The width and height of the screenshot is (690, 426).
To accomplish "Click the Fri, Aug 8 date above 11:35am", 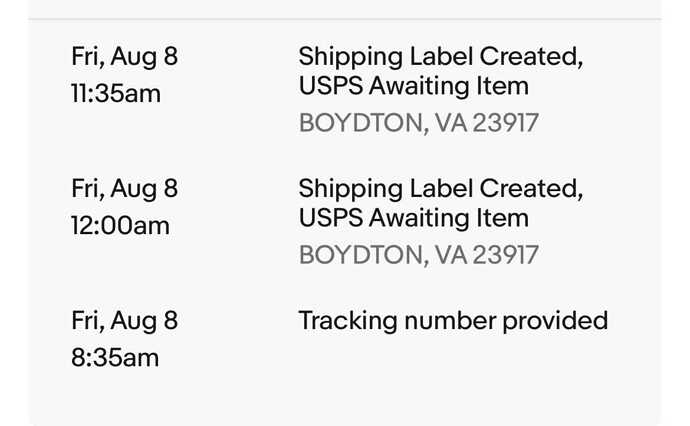I will click(124, 56).
